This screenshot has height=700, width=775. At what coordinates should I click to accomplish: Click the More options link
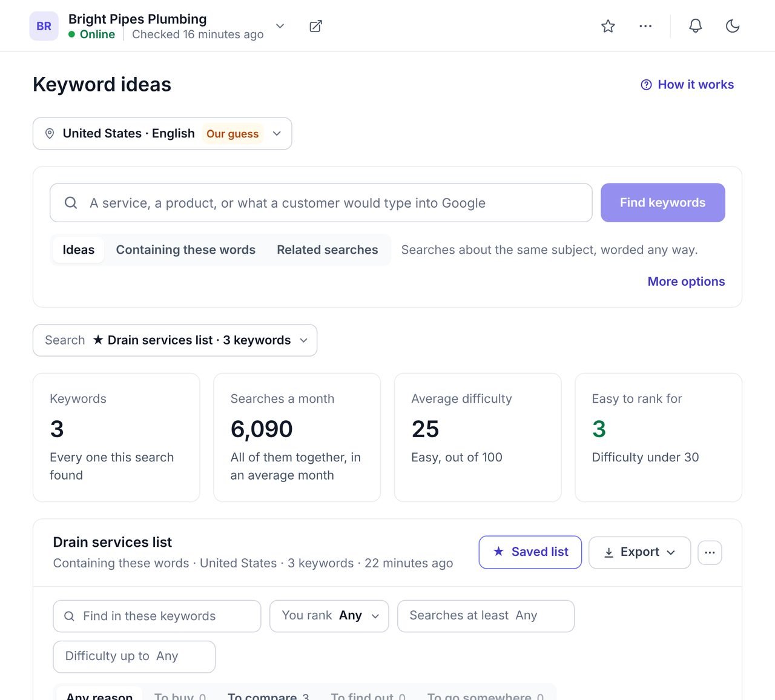point(686,282)
